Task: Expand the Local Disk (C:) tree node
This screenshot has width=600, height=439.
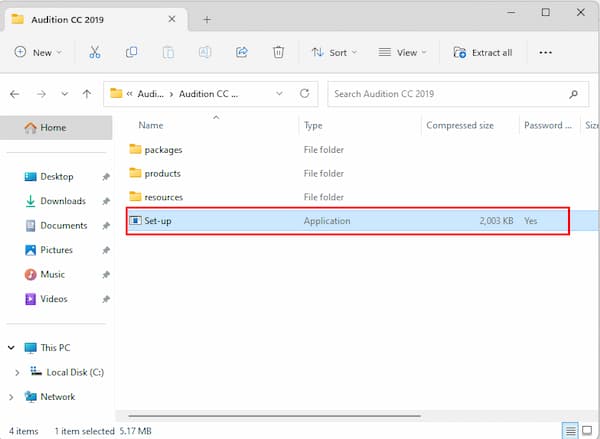Action: pyautogui.click(x=17, y=372)
